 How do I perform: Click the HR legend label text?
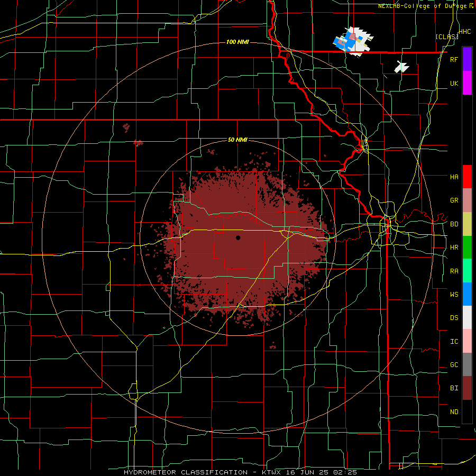coord(454,248)
